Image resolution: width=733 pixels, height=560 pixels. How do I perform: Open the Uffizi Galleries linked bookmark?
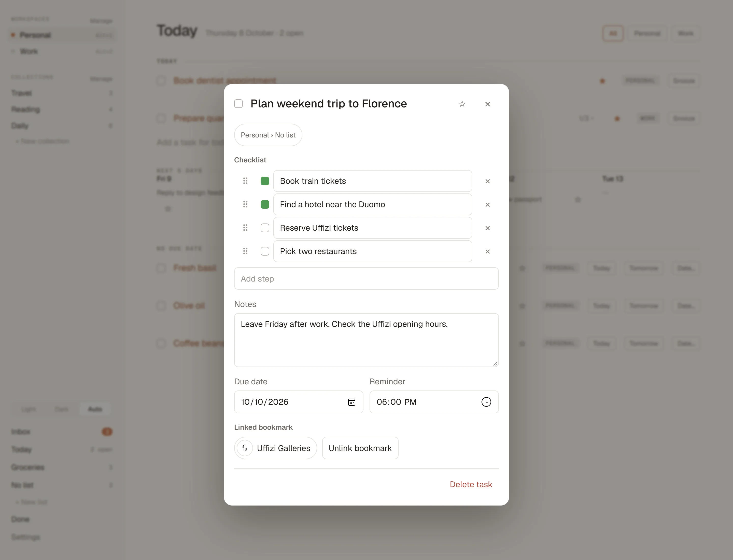[x=275, y=448]
